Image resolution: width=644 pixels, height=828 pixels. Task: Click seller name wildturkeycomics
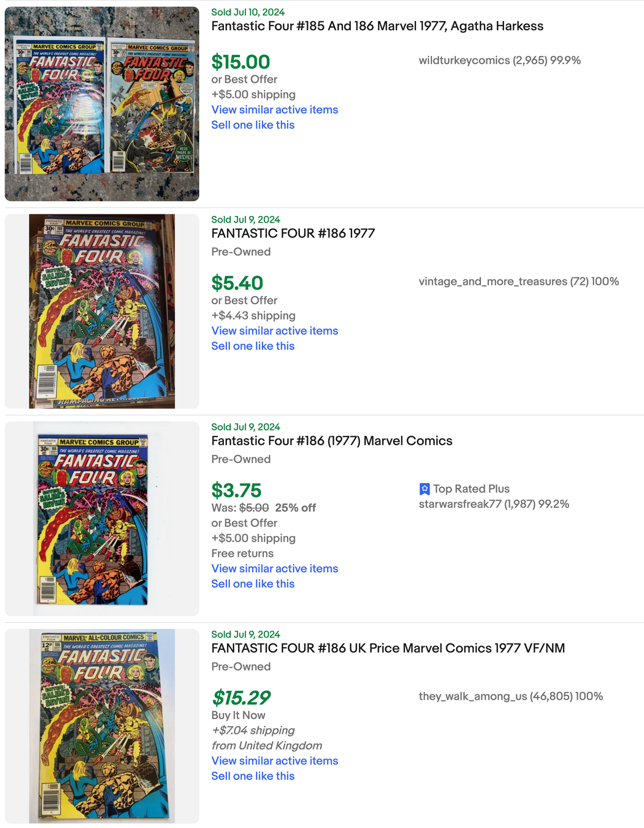coord(464,60)
